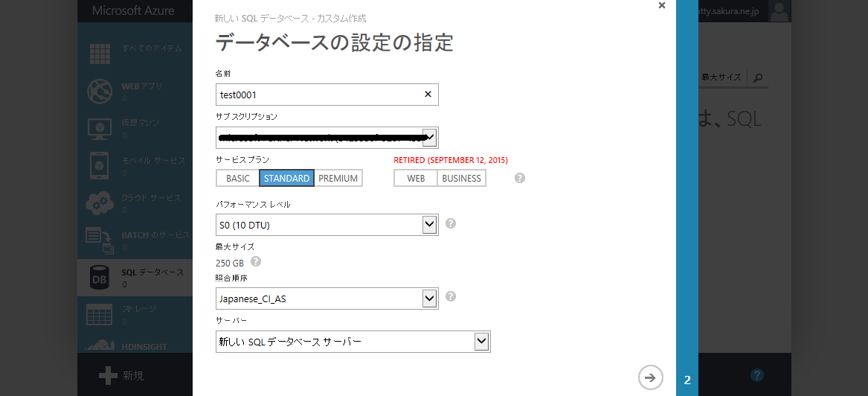Select the STANDARD service plan
Viewport: 868px width, 396px height.
point(287,179)
